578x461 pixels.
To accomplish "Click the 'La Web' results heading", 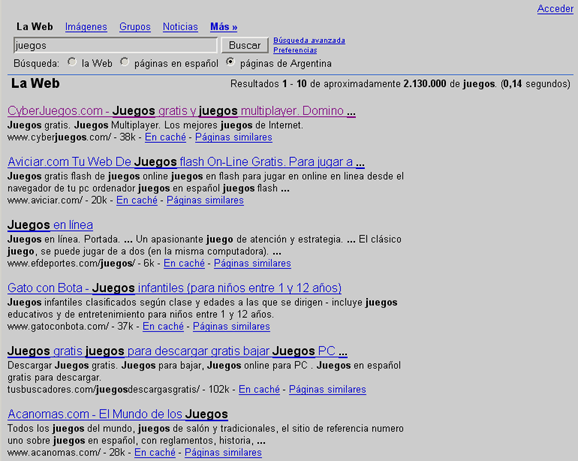I will click(x=35, y=83).
